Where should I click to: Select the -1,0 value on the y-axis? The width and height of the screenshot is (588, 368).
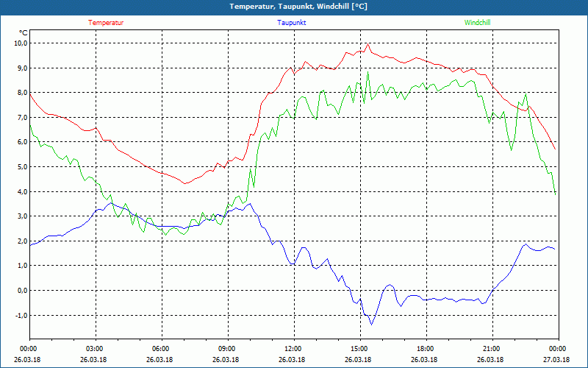(x=21, y=315)
